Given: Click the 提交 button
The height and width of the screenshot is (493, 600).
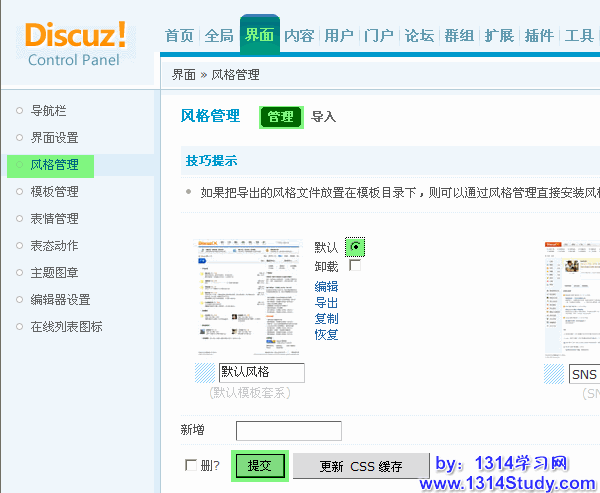Looking at the screenshot, I should pos(260,466).
